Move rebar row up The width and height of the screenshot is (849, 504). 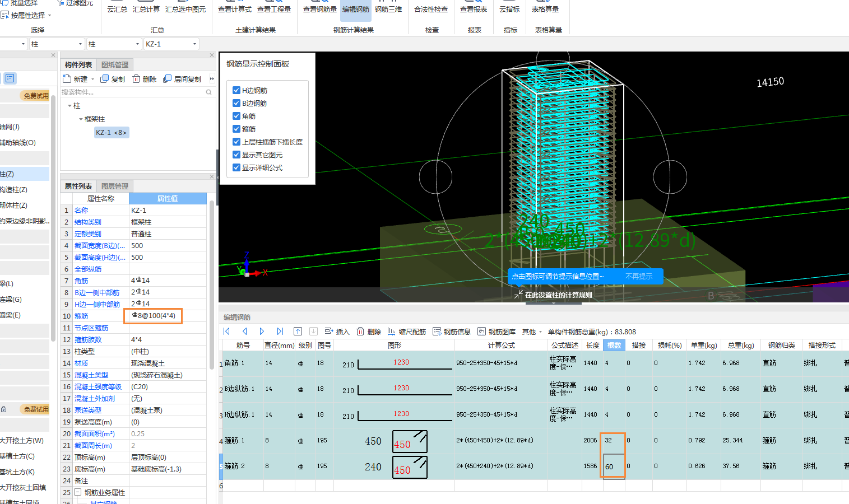click(298, 332)
